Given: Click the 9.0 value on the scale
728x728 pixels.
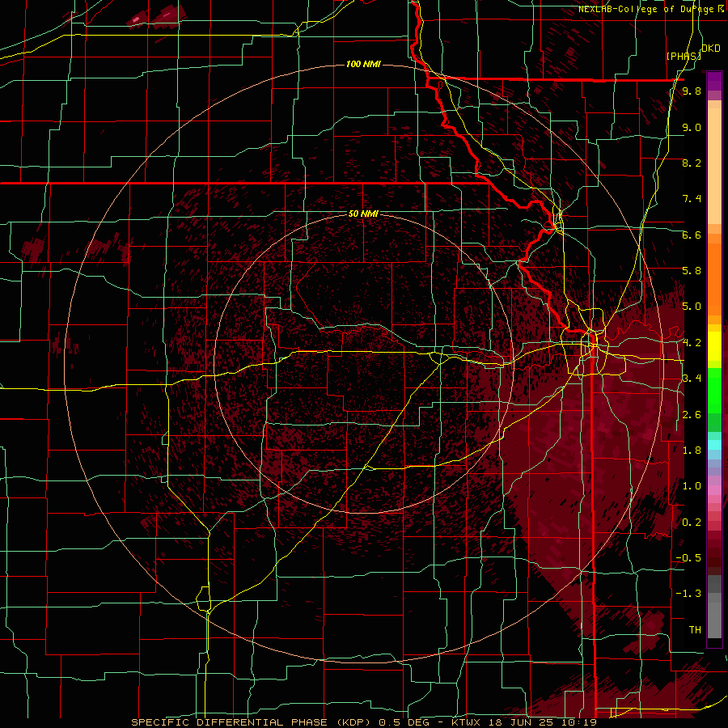Looking at the screenshot, I should point(692,127).
